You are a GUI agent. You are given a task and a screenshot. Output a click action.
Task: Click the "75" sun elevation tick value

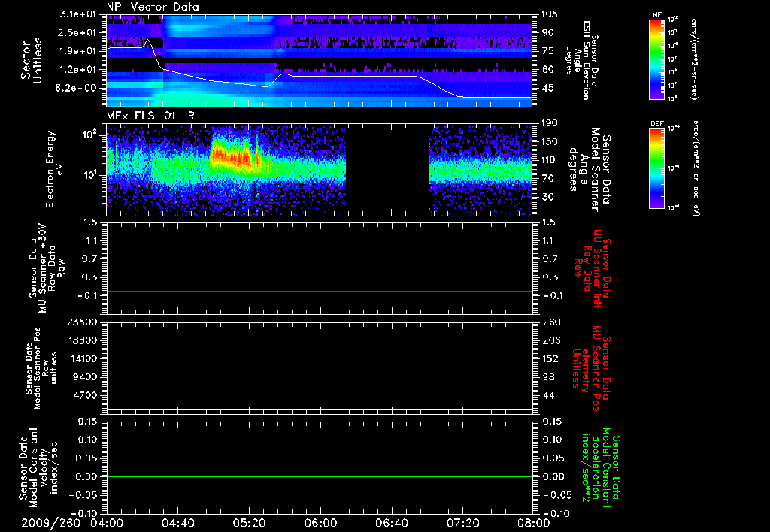tap(547, 51)
